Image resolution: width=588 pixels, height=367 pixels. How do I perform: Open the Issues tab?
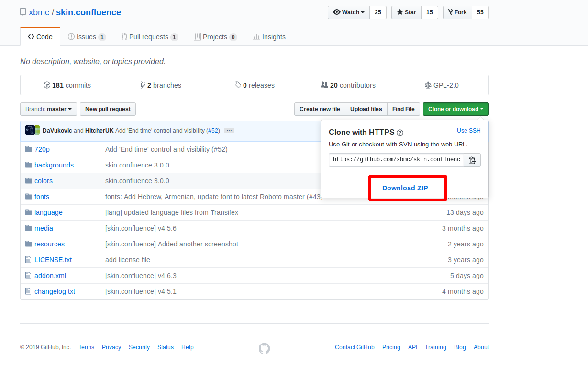pos(87,37)
